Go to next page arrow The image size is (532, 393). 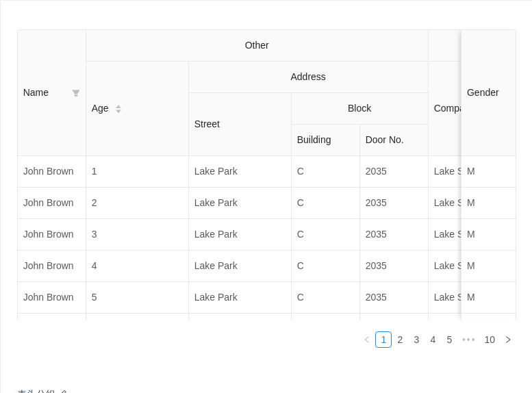coord(508,340)
